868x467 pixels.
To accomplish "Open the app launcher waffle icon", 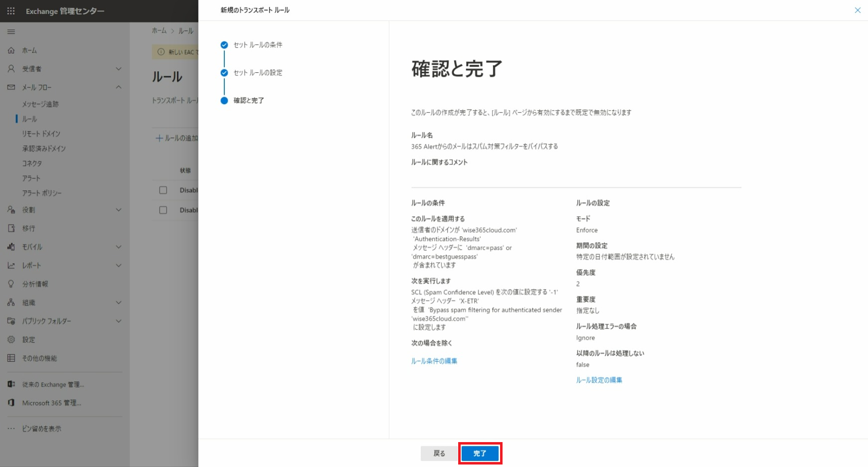I will point(11,10).
